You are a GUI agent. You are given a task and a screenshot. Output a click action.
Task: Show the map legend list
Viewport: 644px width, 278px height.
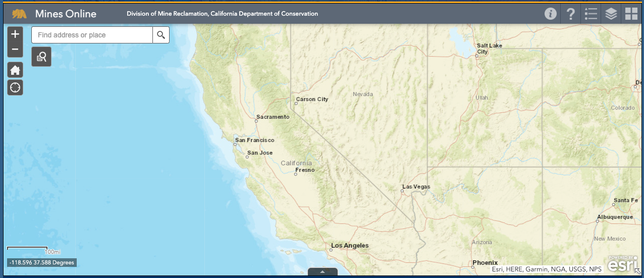pos(591,14)
